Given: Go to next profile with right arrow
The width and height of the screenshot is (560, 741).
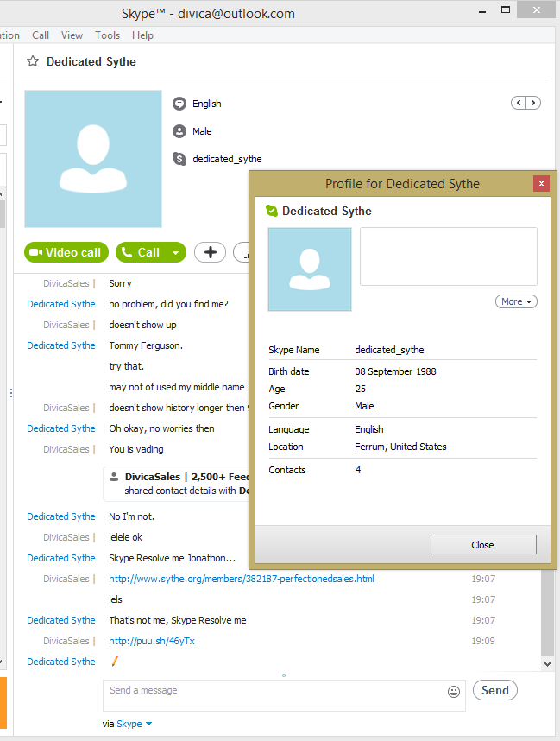Looking at the screenshot, I should 533,103.
